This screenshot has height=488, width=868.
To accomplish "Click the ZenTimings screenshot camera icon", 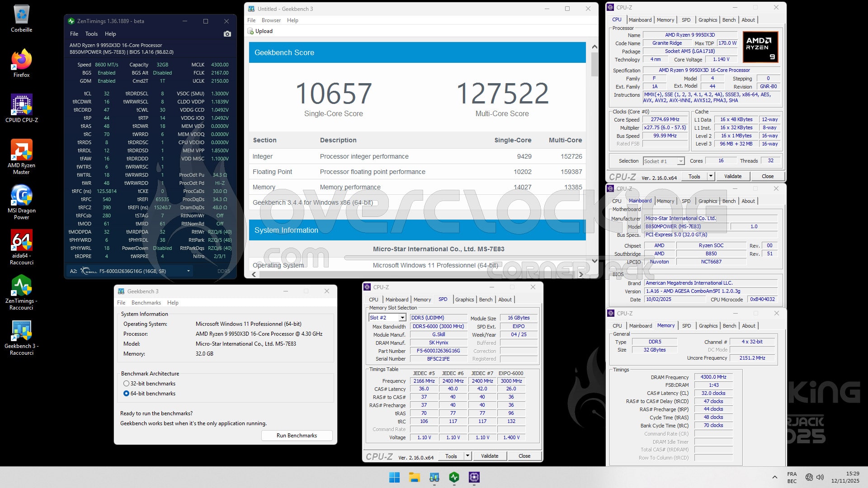I will 227,34.
